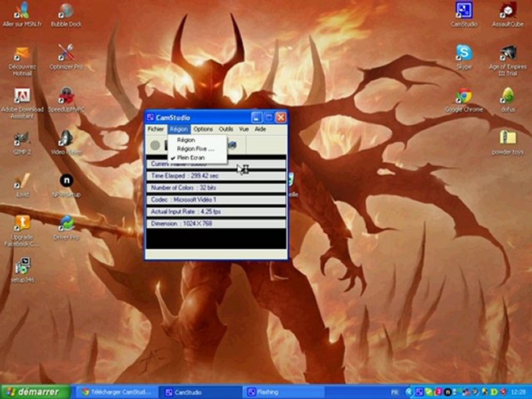Viewport: 532px width, 399px height.
Task: Select the Région Fixe... entry
Action: [x=197, y=149]
